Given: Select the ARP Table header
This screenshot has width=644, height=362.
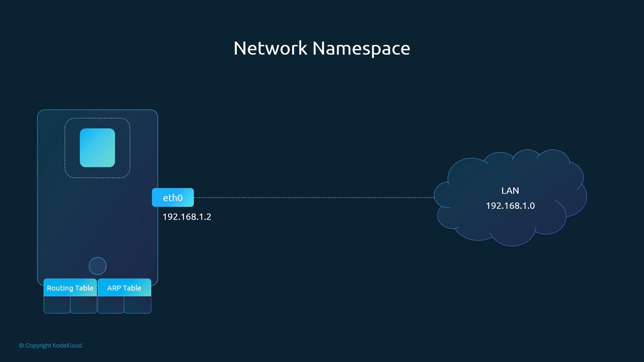Looking at the screenshot, I should [x=124, y=288].
